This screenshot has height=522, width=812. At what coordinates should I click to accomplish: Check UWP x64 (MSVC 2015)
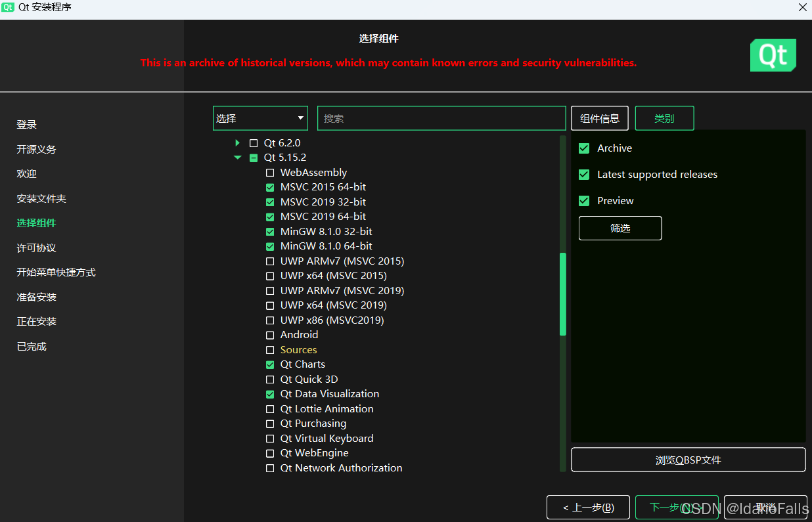click(270, 276)
